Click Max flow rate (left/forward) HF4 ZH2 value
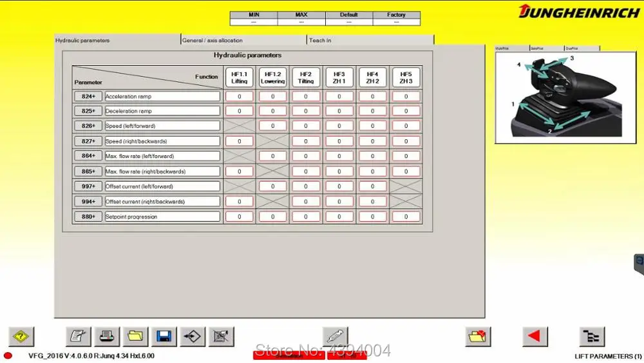Image resolution: width=644 pixels, height=363 pixels. coord(372,156)
